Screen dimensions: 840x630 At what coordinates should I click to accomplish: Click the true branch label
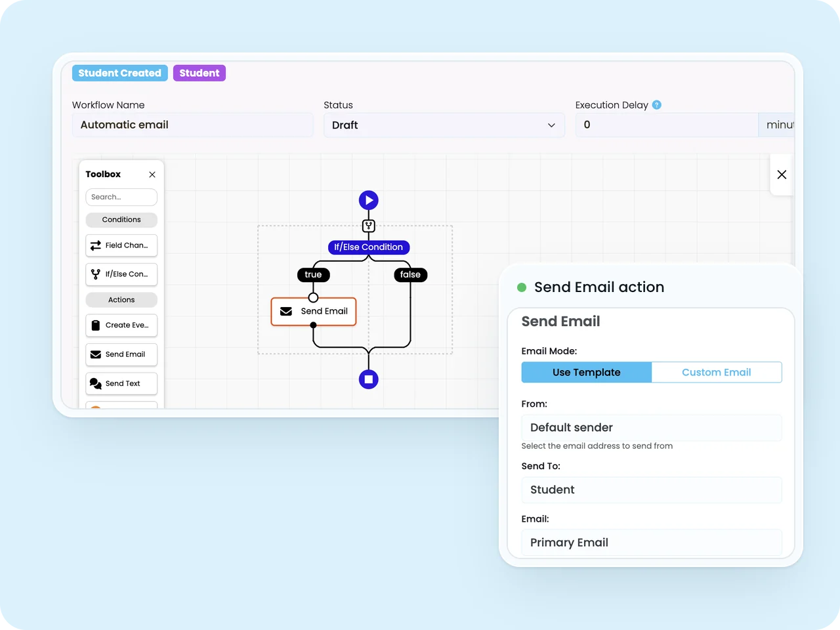coord(313,275)
